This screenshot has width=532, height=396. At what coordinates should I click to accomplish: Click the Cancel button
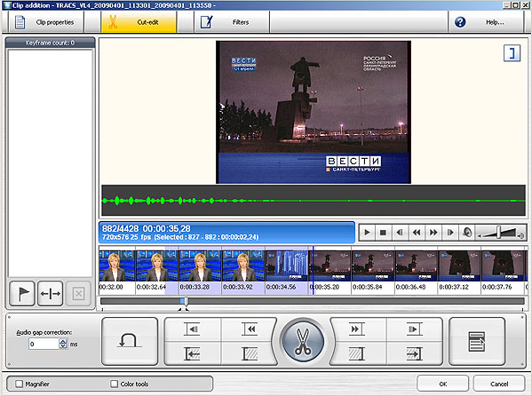[x=499, y=384]
